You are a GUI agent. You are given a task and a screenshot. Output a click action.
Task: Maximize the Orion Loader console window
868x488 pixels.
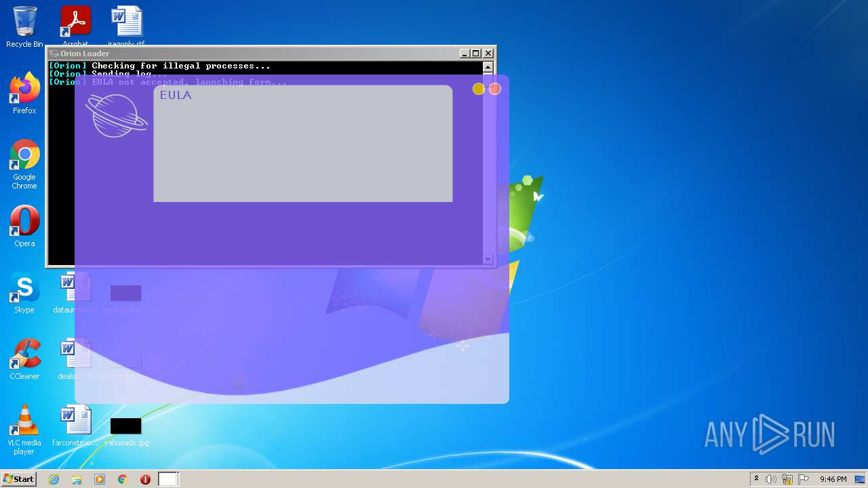point(476,54)
